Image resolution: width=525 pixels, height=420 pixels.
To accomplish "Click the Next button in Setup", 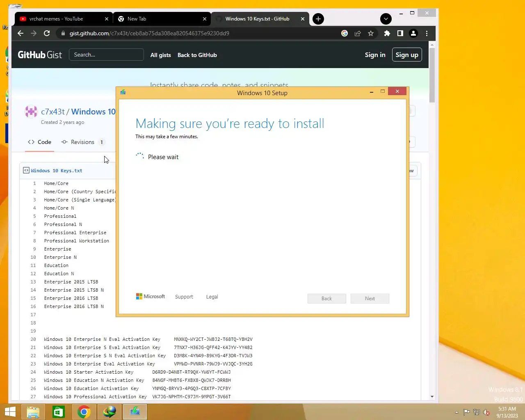I will [370, 299].
